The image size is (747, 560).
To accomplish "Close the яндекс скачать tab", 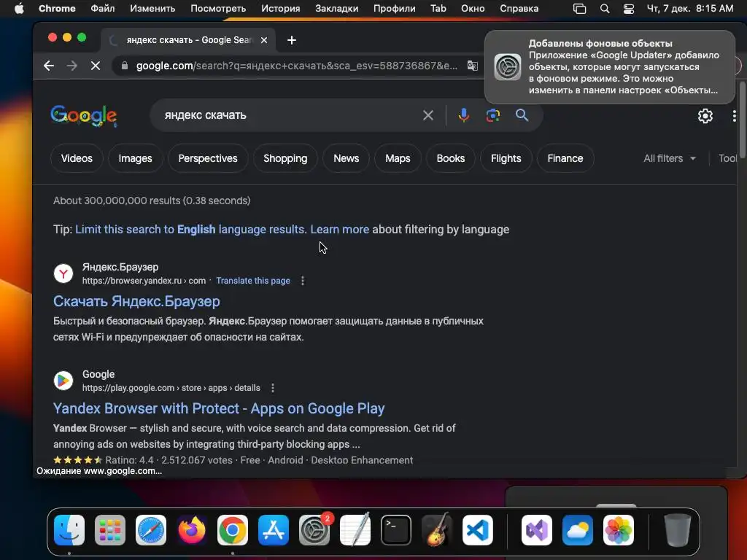I will 264,41.
